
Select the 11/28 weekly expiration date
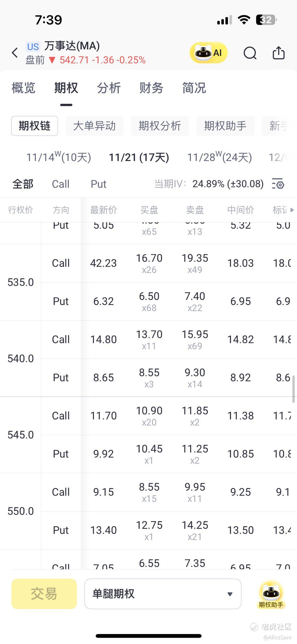tap(219, 157)
